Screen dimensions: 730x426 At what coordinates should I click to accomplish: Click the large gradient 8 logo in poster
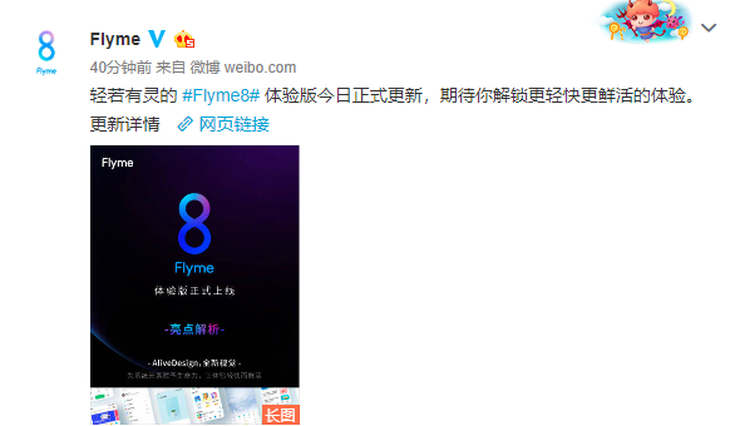[x=195, y=223]
